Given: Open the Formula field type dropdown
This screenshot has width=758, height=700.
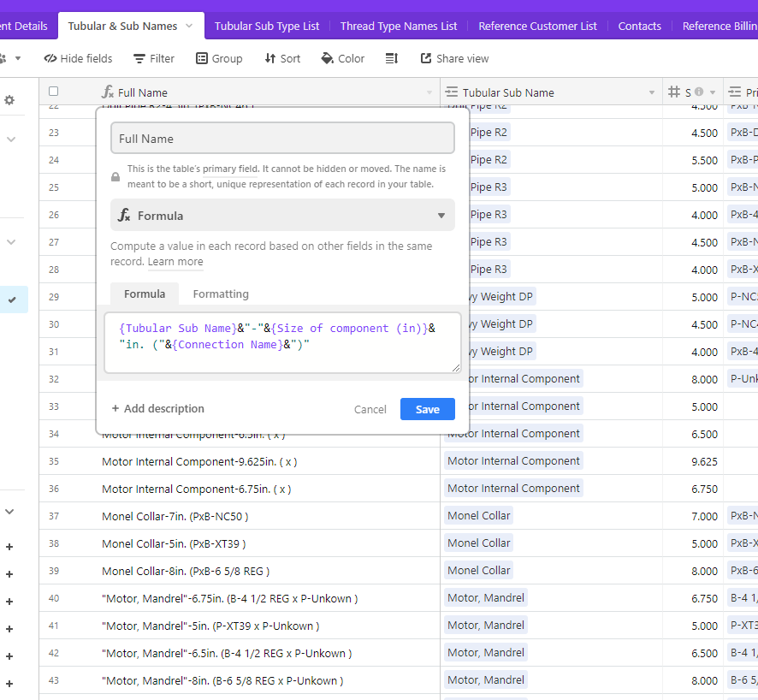Looking at the screenshot, I should point(283,215).
